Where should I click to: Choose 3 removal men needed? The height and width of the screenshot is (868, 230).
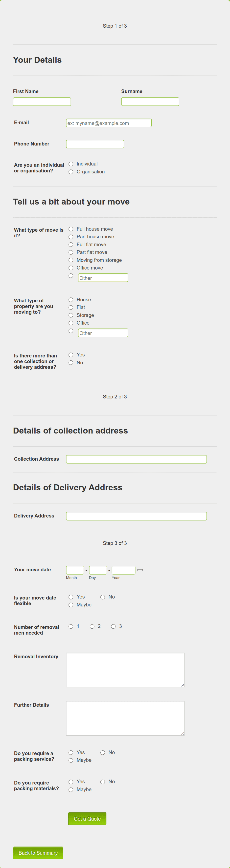click(113, 626)
